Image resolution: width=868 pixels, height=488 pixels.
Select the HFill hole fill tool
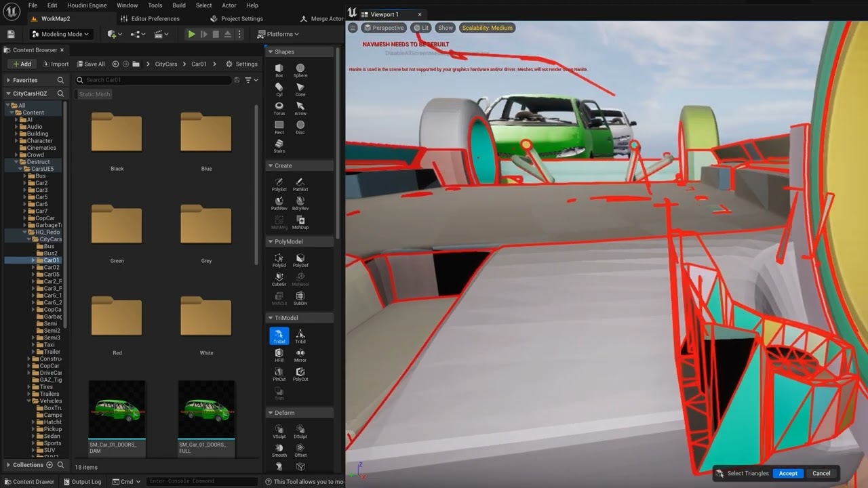[x=279, y=355]
